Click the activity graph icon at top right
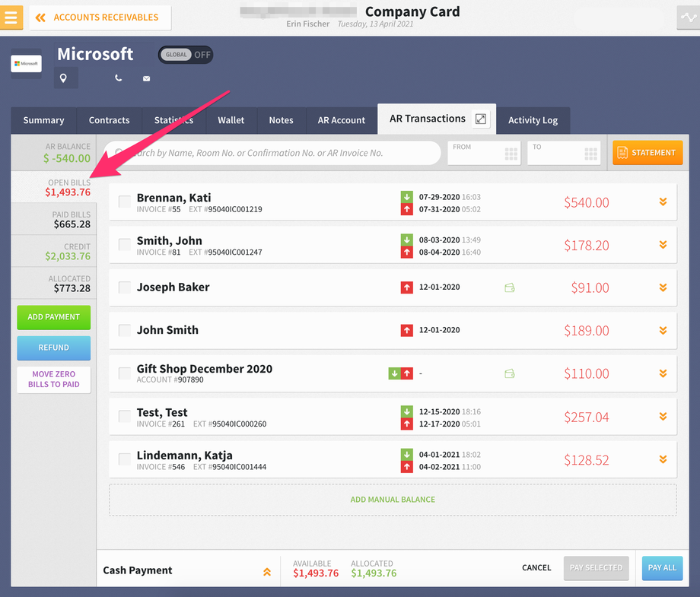 [689, 17]
